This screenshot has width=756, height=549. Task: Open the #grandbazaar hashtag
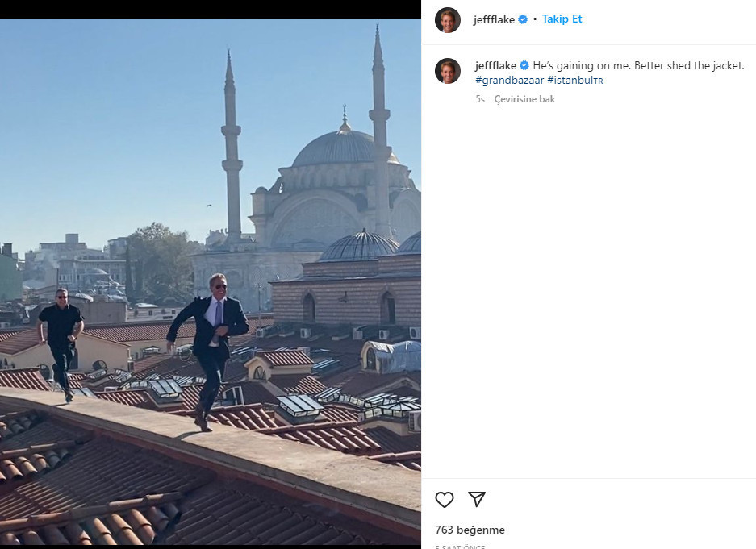click(x=509, y=81)
